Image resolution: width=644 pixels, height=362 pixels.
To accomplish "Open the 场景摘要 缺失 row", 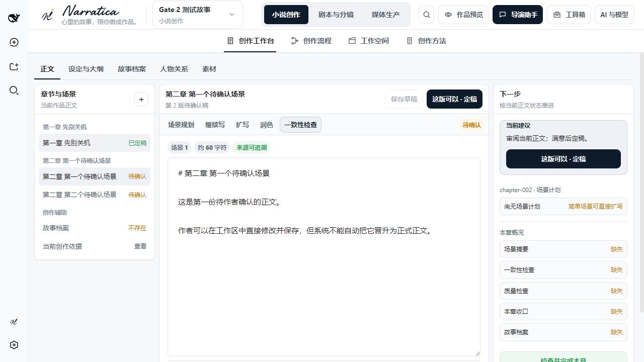I will 563,249.
